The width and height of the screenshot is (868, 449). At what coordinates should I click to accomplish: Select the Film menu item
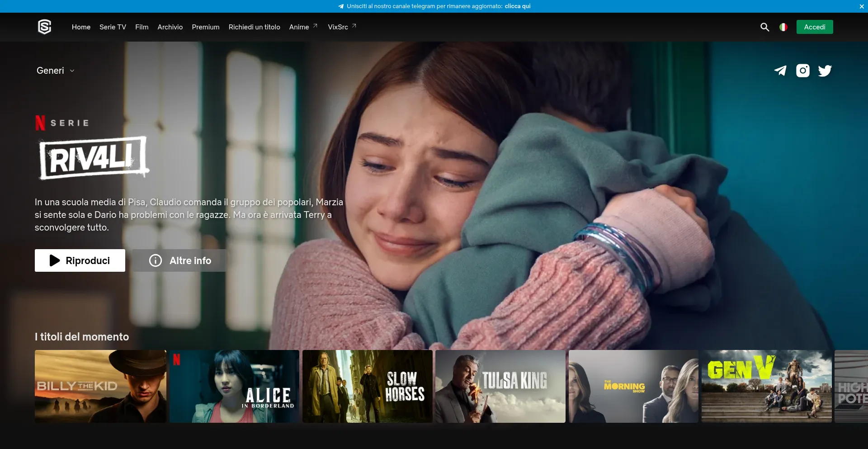142,27
